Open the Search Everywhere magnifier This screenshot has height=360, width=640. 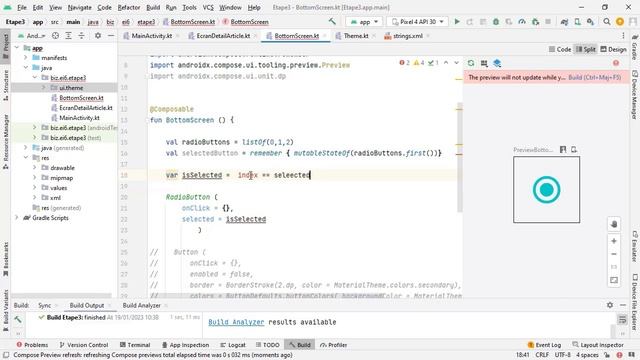pos(607,22)
